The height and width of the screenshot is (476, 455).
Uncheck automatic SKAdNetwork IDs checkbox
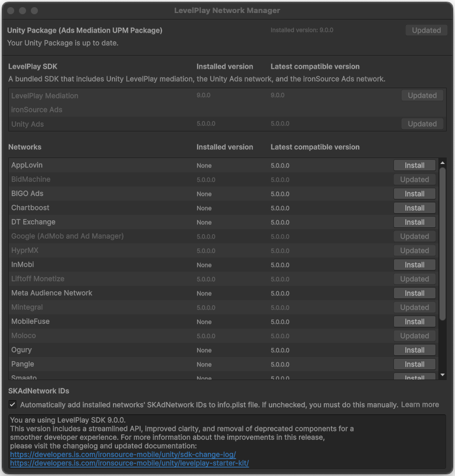(x=12, y=404)
